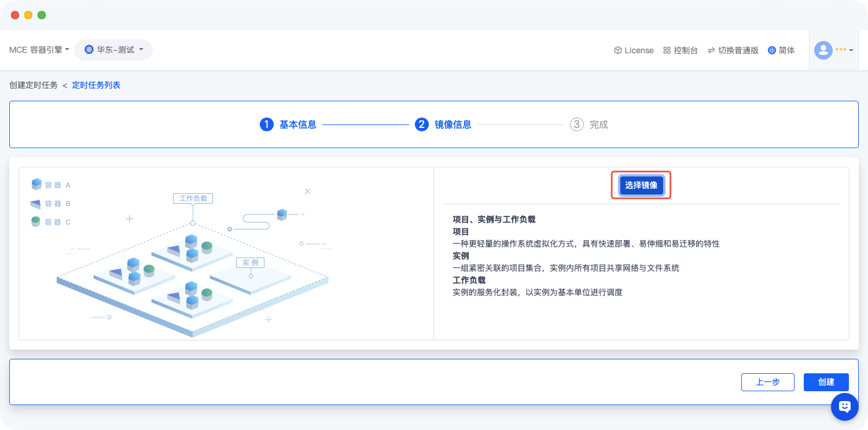Viewport: 868px width, 430px height.
Task: Select step 1 基本信息
Action: (288, 124)
